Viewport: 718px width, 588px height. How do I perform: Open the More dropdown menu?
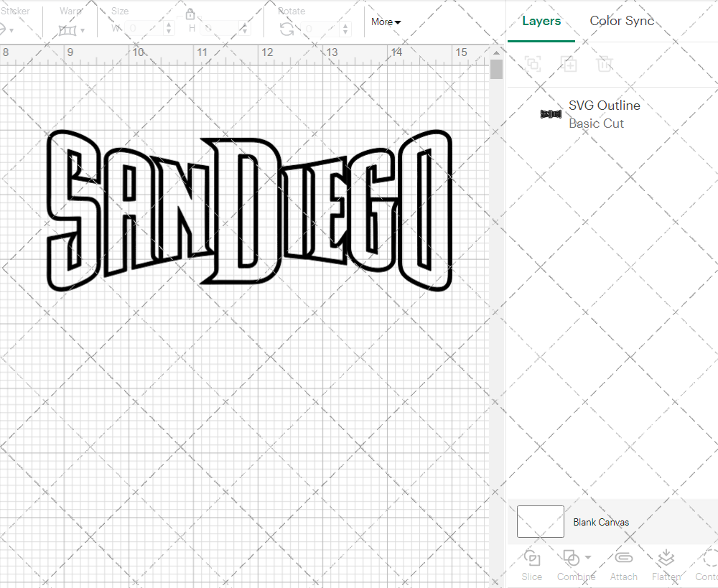(x=386, y=22)
